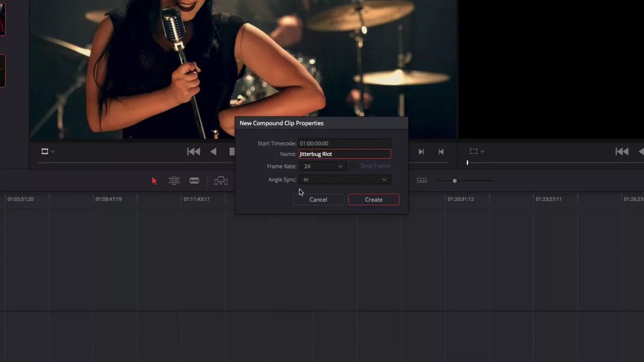Cancel the new compound clip dialog

click(318, 200)
